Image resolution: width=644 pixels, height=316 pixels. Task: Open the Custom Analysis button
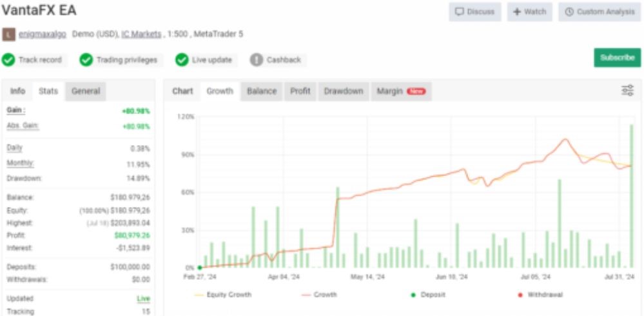pos(600,12)
